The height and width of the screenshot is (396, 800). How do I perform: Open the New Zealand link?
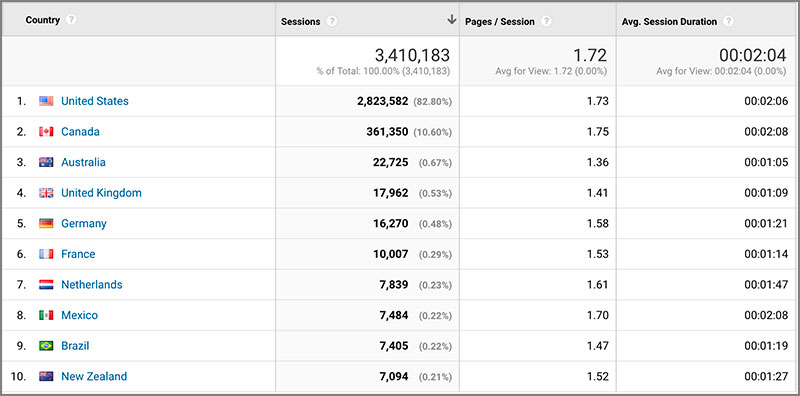(94, 377)
